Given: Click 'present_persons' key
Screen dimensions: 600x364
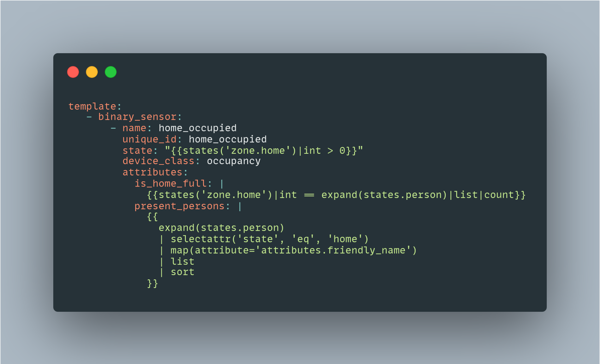Looking at the screenshot, I should [180, 206].
